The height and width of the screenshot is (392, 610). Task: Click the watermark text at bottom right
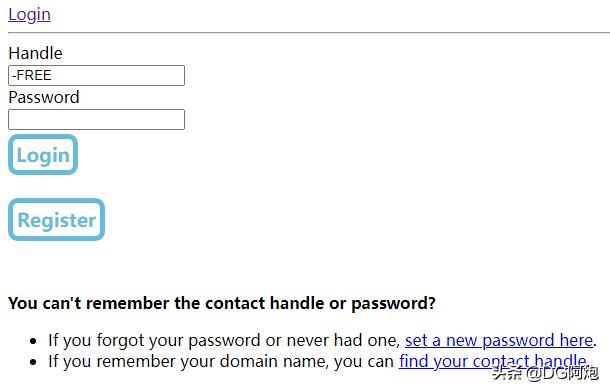pyautogui.click(x=545, y=373)
